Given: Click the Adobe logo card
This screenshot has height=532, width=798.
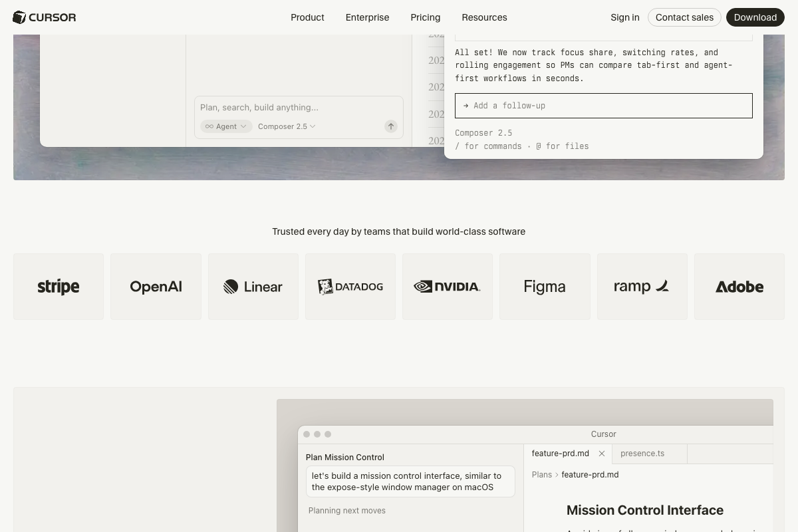Looking at the screenshot, I should pyautogui.click(x=739, y=287).
